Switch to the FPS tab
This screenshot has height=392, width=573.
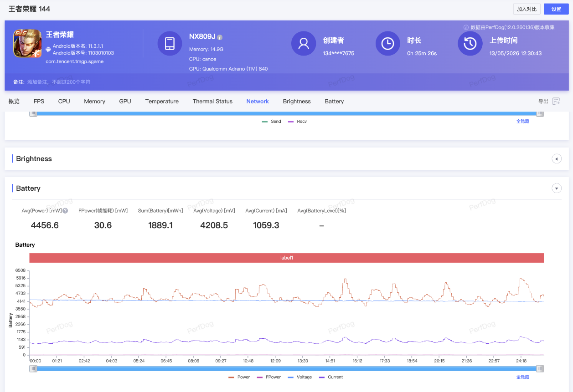coord(39,101)
